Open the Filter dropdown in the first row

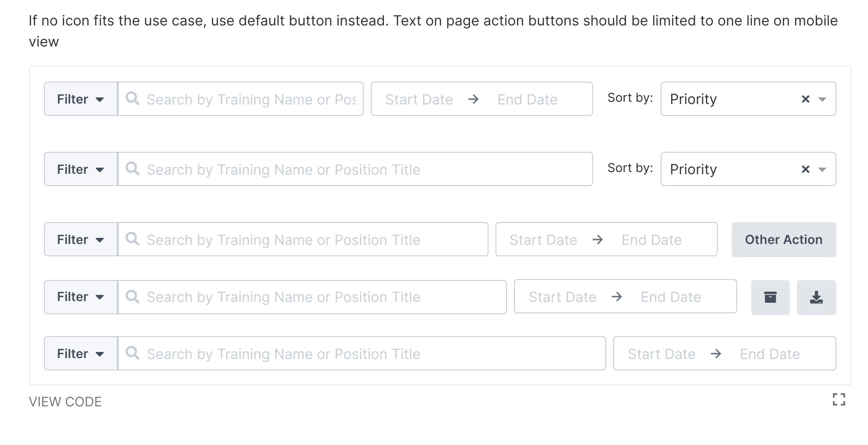click(81, 99)
